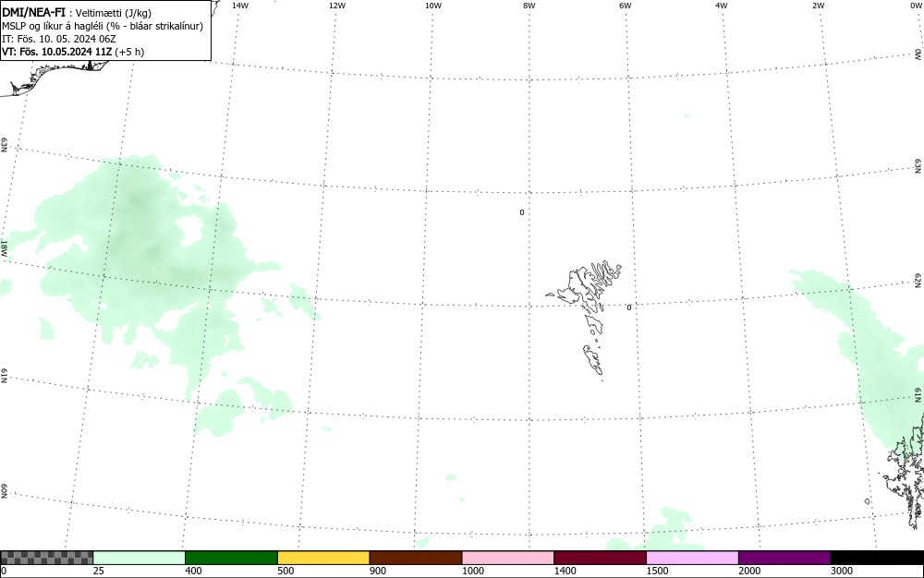
Task: Click the legend value '0'
Action: (x=4, y=571)
